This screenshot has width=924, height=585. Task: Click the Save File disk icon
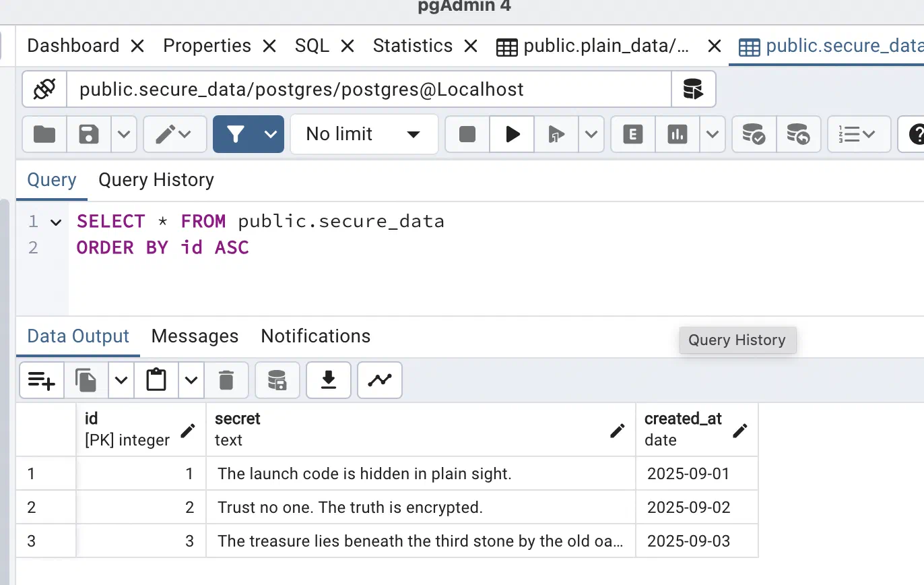click(89, 134)
